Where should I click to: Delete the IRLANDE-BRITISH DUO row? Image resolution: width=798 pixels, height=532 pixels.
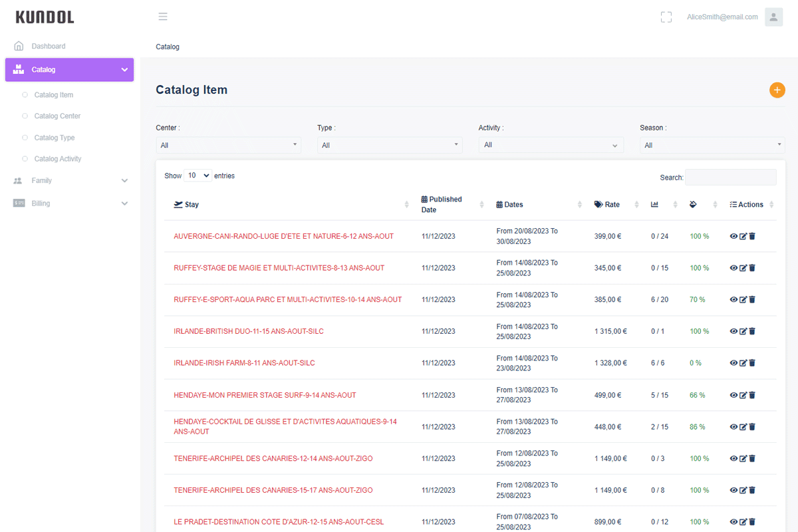(x=752, y=331)
